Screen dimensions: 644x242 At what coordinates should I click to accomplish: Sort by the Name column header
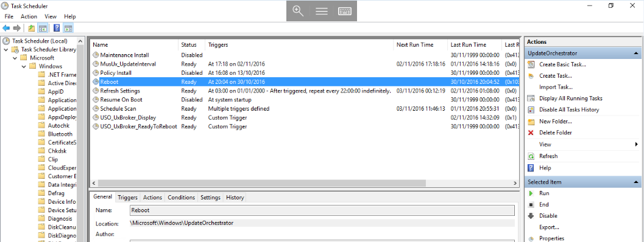pos(134,45)
